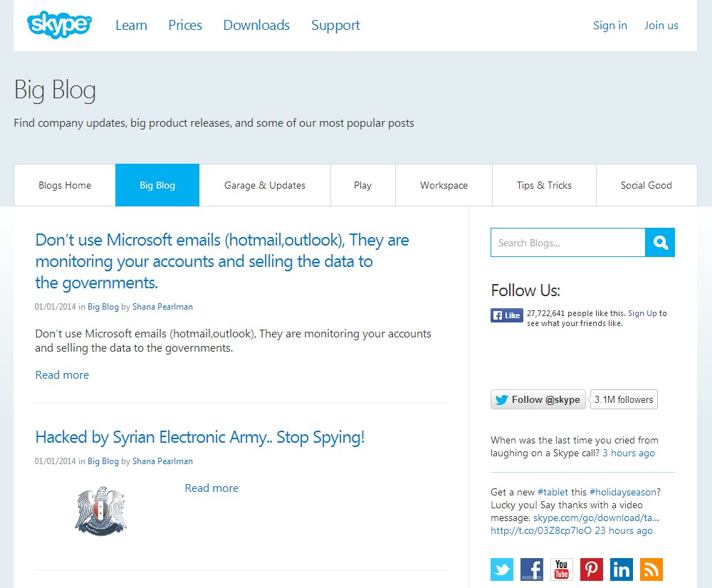Open the Learn menu item
Screen dimensions: 712x588
click(131, 25)
